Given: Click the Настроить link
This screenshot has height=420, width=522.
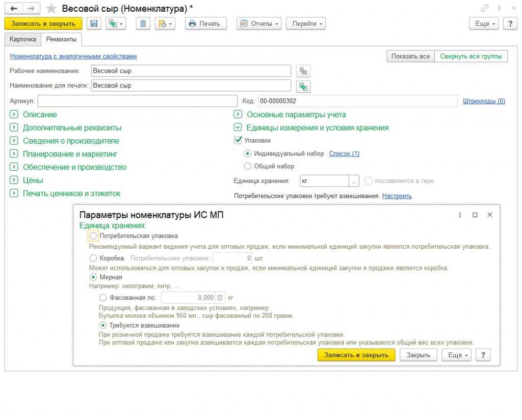Looking at the screenshot, I should 397,196.
